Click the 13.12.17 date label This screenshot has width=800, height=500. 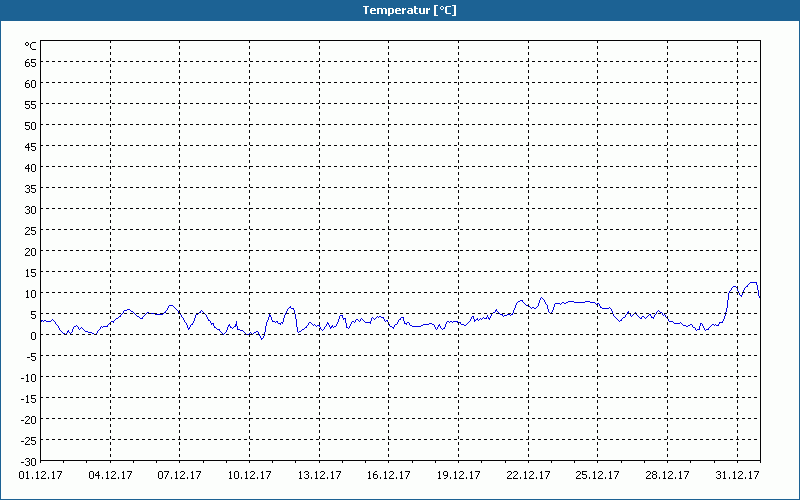[x=319, y=476]
